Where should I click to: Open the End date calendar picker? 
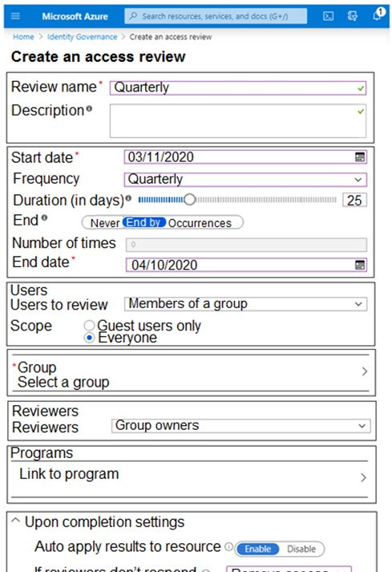(x=360, y=265)
